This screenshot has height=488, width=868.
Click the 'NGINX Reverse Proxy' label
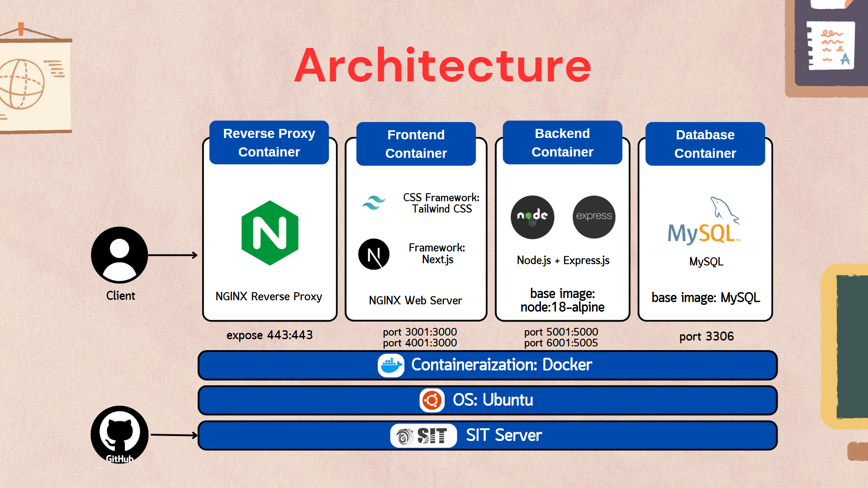point(269,297)
